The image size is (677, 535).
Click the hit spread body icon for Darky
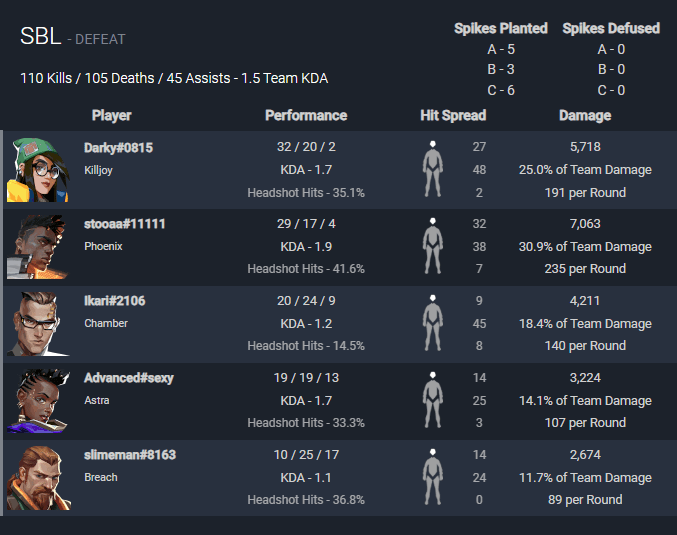pos(433,169)
